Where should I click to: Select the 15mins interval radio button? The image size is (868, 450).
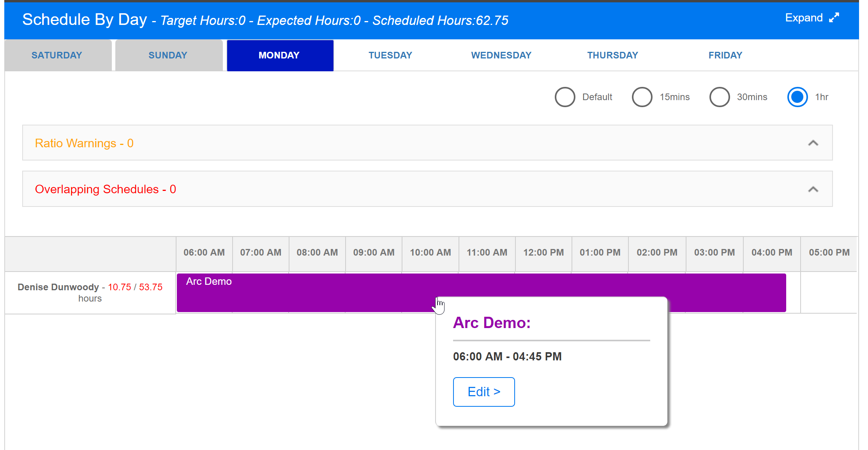(642, 97)
